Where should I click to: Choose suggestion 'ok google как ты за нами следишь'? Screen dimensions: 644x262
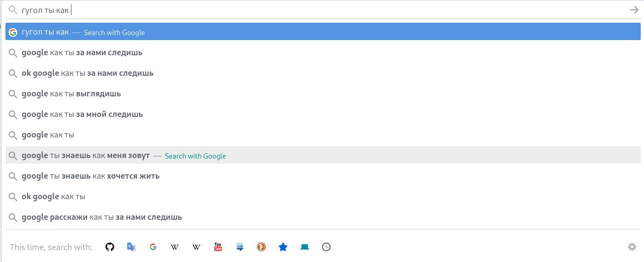[x=323, y=74]
